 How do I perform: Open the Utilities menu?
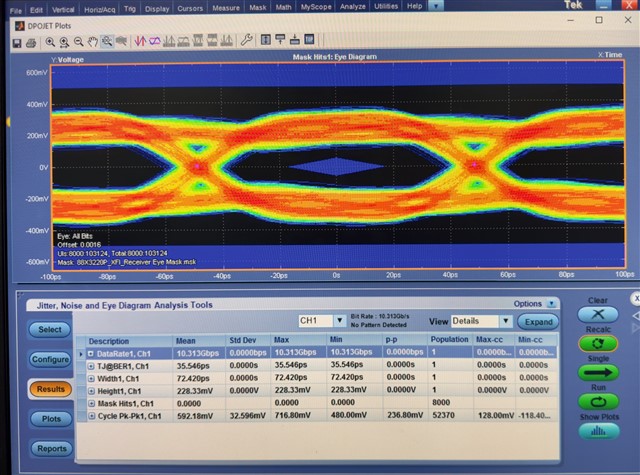(x=386, y=6)
